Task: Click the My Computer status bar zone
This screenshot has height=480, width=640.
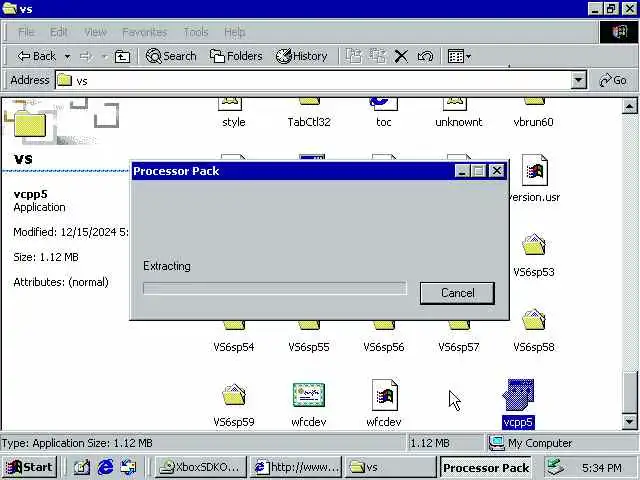Action: [561, 443]
